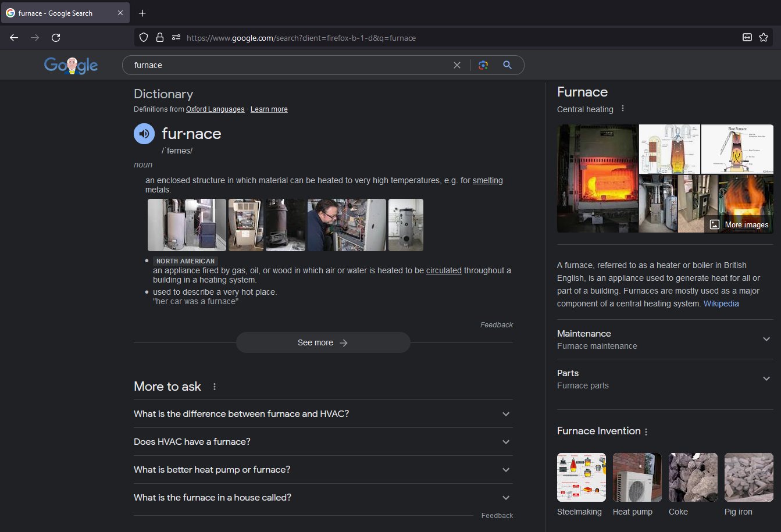The width and height of the screenshot is (781, 532).
Task: Click the Furnace knowledge panel title
Action: click(582, 92)
